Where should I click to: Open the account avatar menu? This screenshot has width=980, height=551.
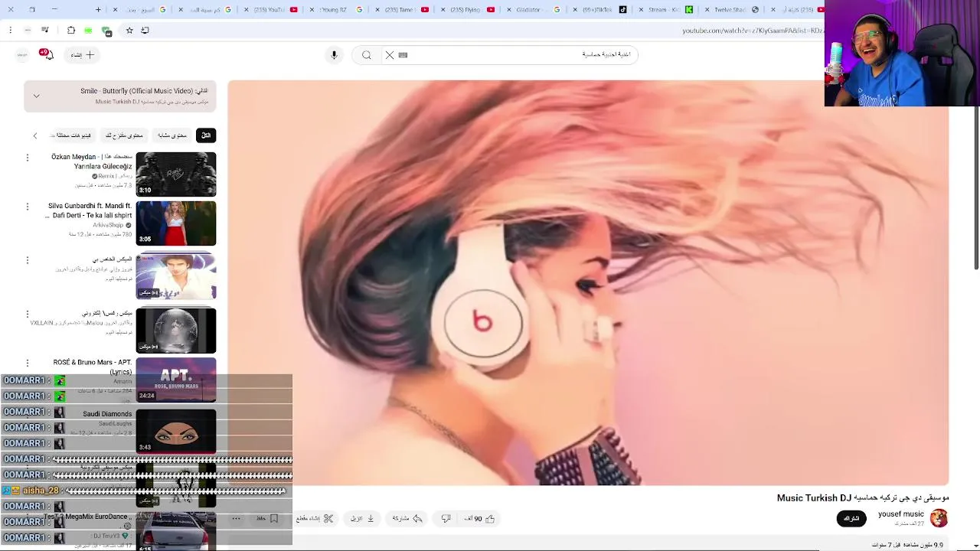click(22, 54)
